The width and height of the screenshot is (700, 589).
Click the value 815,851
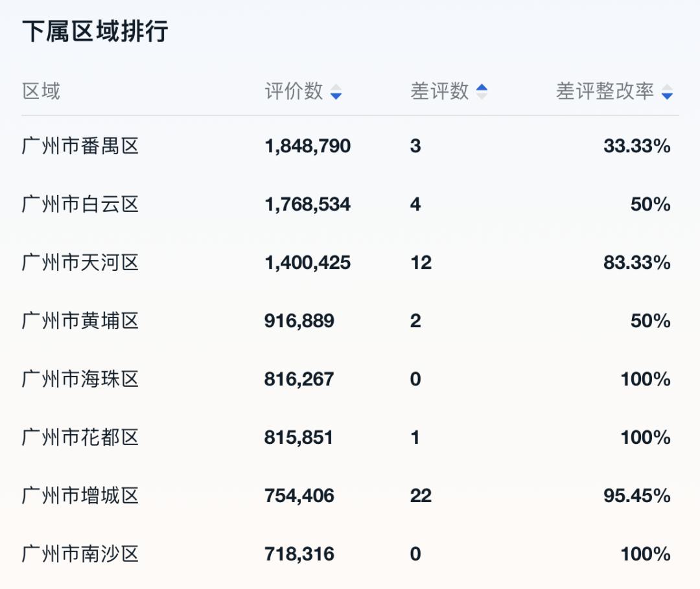coord(299,438)
